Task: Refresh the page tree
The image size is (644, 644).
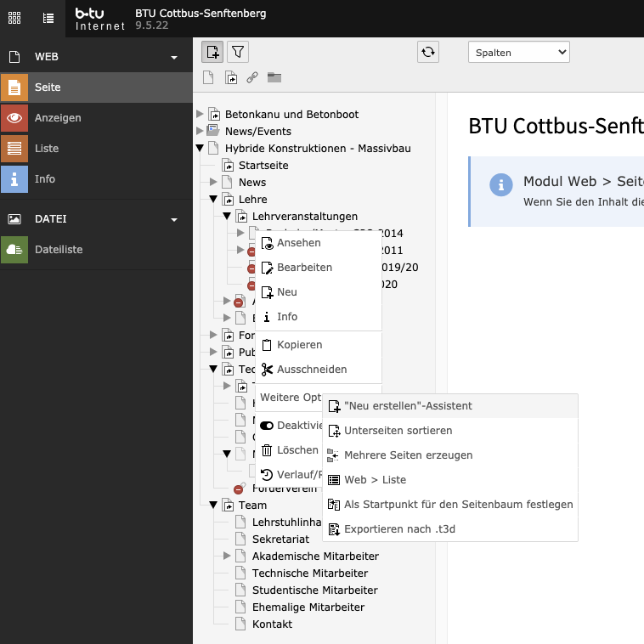Action: click(x=428, y=53)
